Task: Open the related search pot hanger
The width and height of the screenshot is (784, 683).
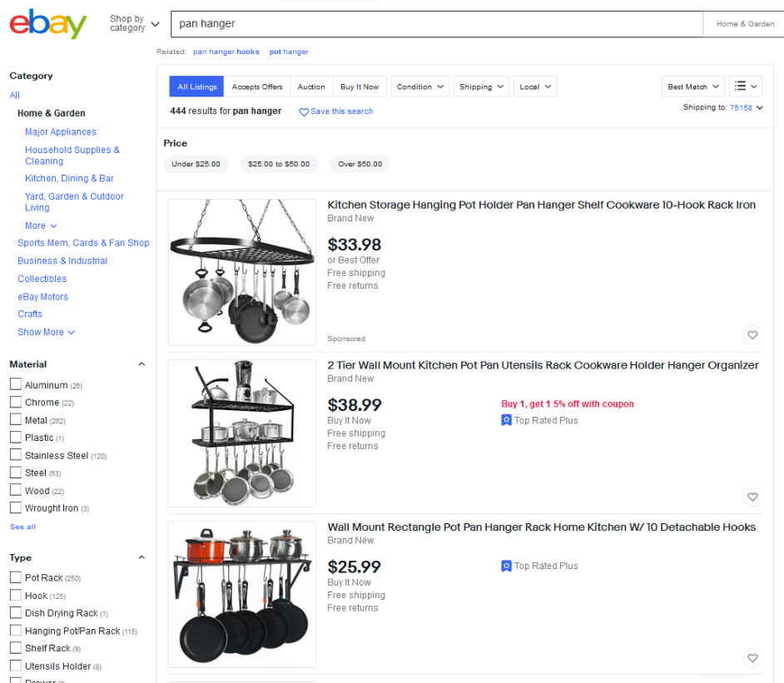Action: 289,51
